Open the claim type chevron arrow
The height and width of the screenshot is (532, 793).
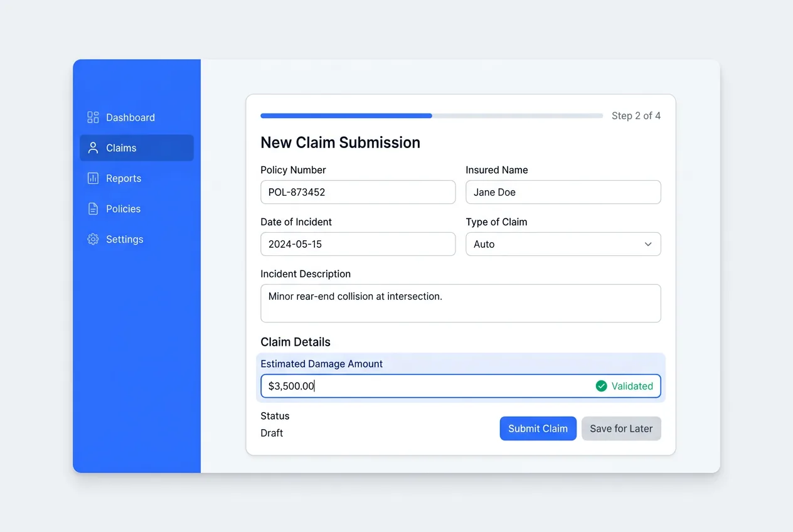click(648, 244)
